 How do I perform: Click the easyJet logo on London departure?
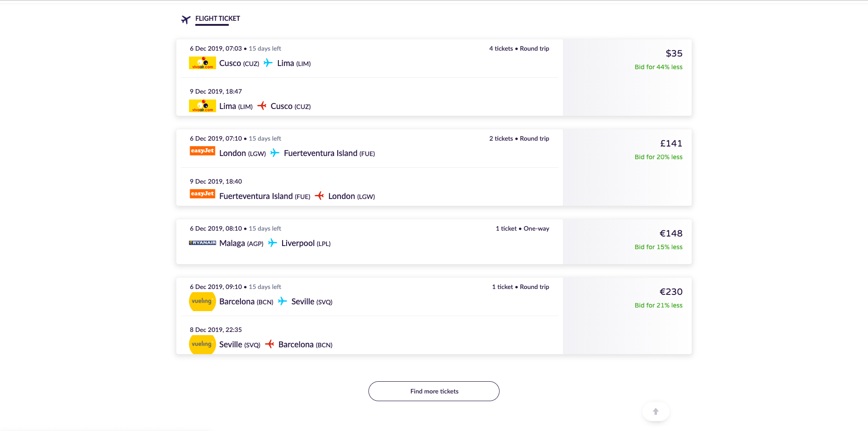pyautogui.click(x=202, y=151)
